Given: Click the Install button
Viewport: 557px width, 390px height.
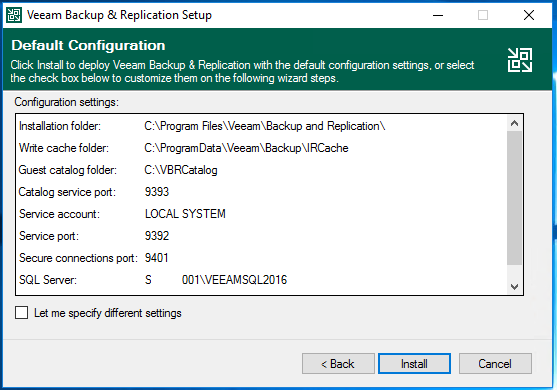Looking at the screenshot, I should click(414, 363).
